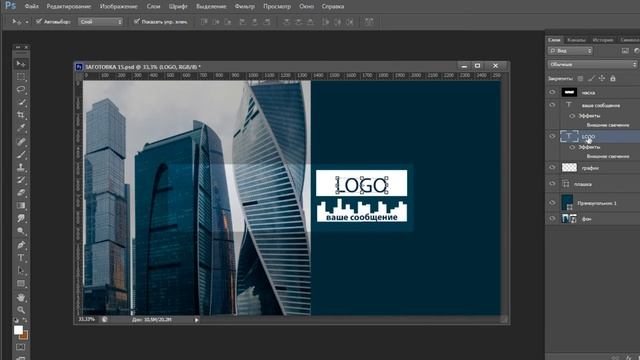This screenshot has height=360, width=640.
Task: Click the pixel layer filter icon
Action: click(625, 51)
